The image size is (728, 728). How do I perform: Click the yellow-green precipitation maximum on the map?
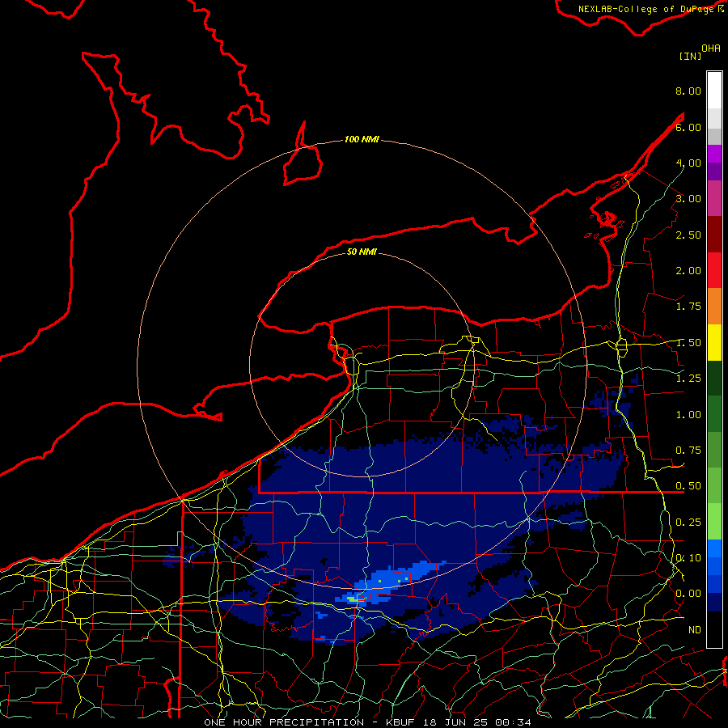[353, 599]
